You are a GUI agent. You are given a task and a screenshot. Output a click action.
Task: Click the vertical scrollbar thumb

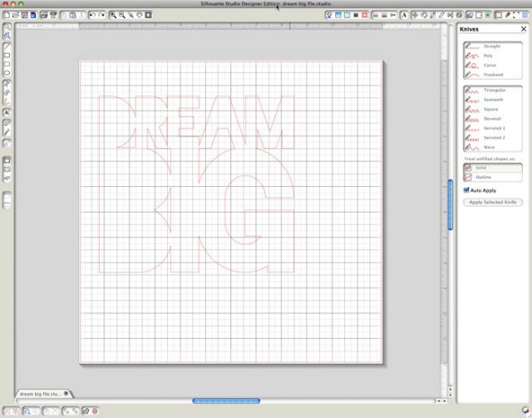pos(451,205)
